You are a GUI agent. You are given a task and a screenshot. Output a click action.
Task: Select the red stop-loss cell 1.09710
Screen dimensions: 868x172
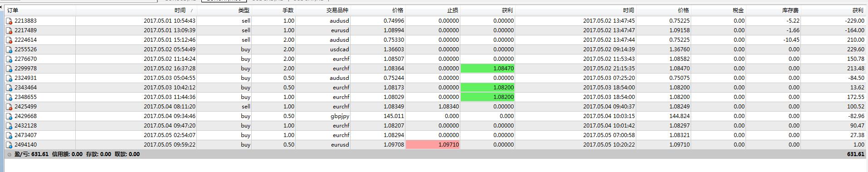(x=433, y=145)
